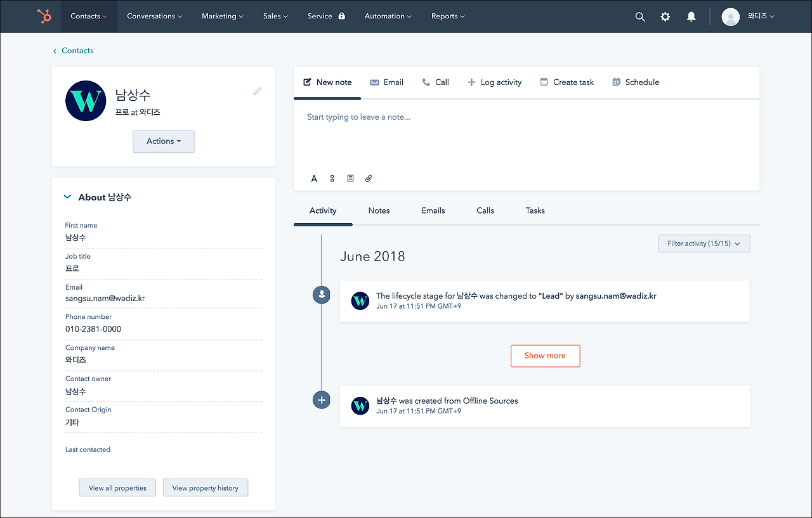
Task: Click the paperclip attachment icon
Action: point(369,179)
